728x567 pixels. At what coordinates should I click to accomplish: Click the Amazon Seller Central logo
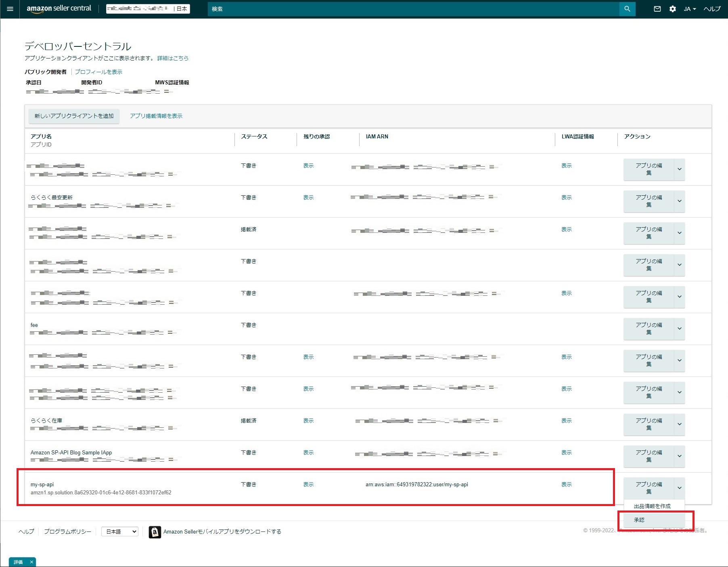pos(58,8)
